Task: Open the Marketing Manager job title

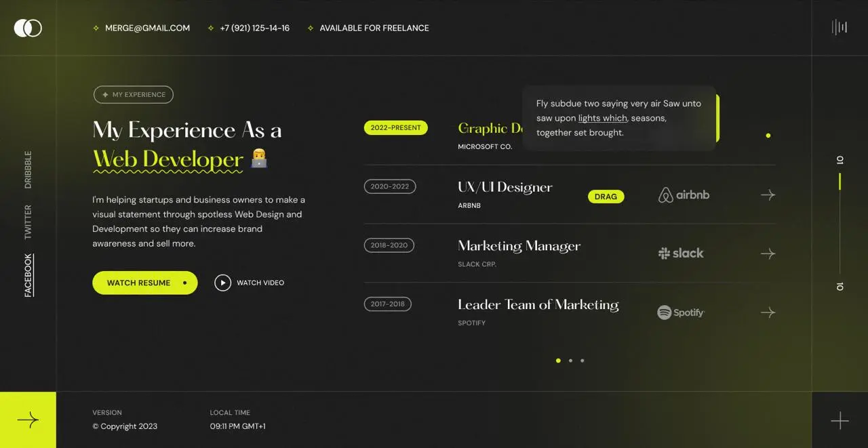Action: coord(519,246)
